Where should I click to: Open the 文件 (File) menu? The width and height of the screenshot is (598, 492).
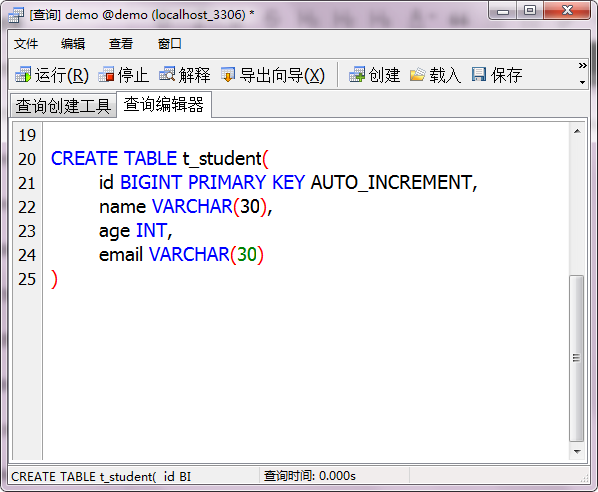(x=26, y=44)
